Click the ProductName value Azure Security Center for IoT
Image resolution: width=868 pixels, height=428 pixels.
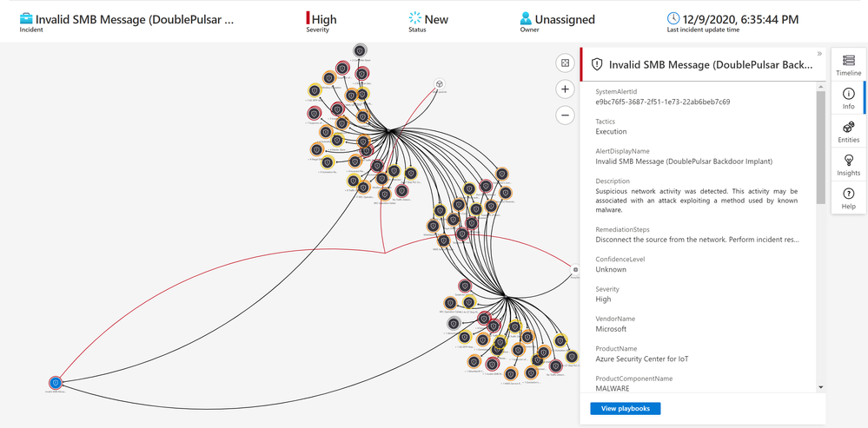click(x=642, y=359)
